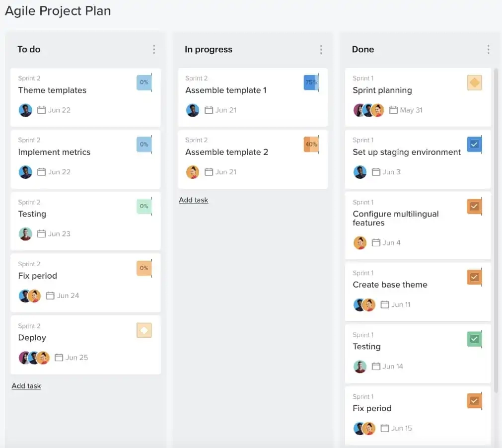Click Add task under the In progress column
502x448 pixels.
click(193, 200)
